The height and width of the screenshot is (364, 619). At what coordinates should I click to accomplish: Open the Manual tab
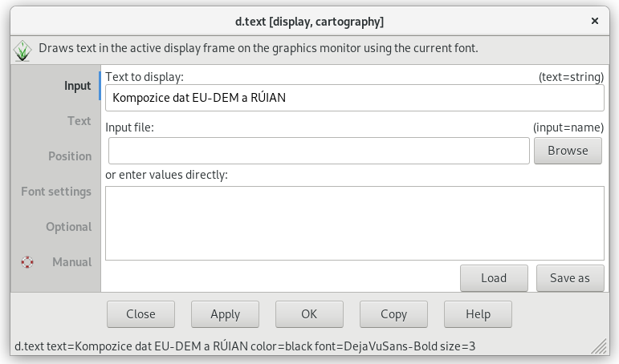[x=71, y=262]
